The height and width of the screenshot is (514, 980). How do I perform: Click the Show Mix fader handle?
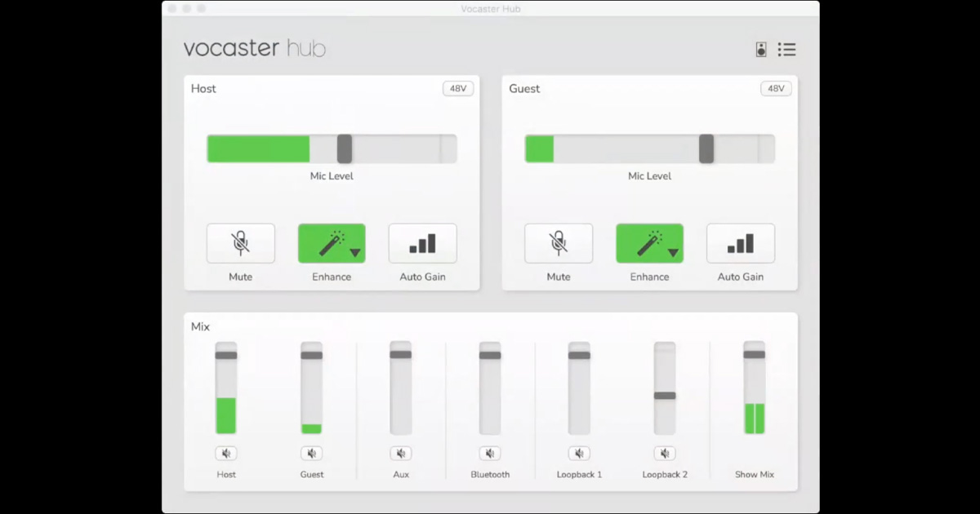[755, 354]
